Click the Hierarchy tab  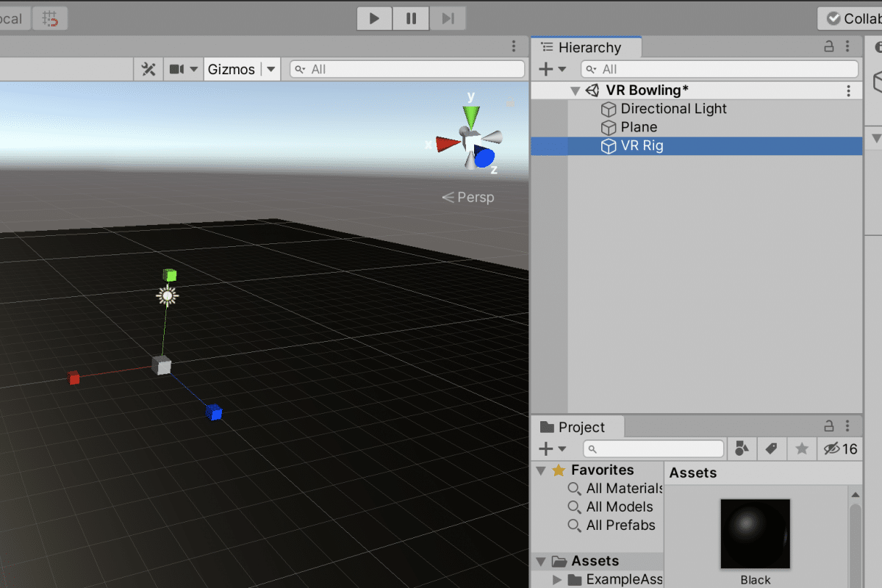click(587, 47)
